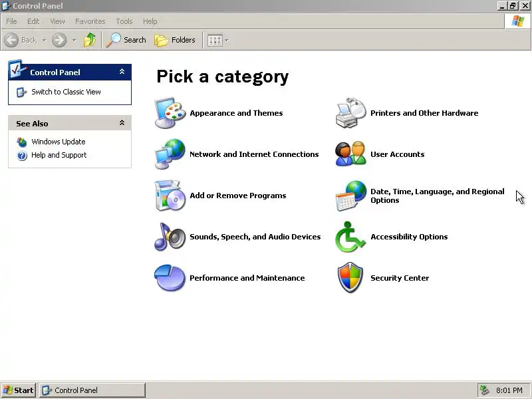Click the Search magnifier toolbar button
This screenshot has height=399, width=532.
[126, 40]
